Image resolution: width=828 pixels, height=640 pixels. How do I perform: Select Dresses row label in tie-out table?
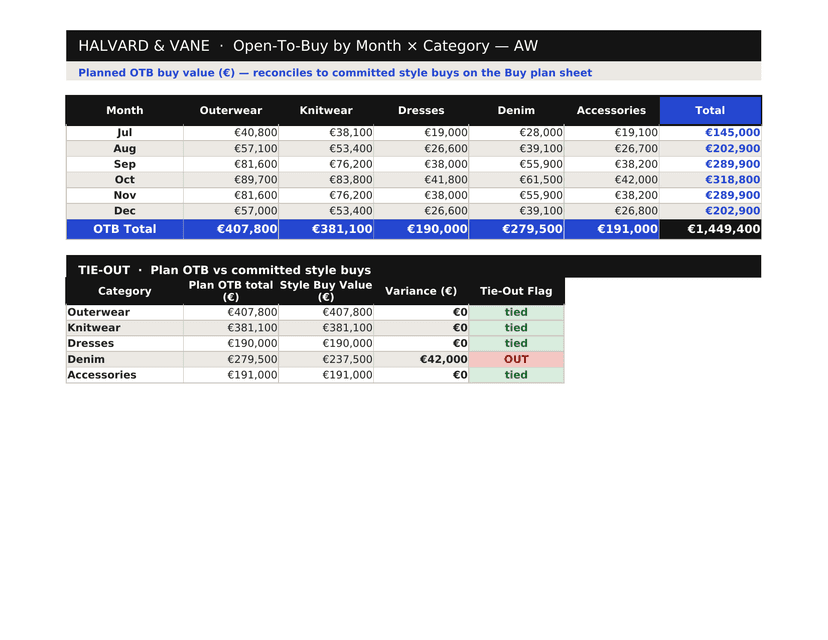click(125, 343)
